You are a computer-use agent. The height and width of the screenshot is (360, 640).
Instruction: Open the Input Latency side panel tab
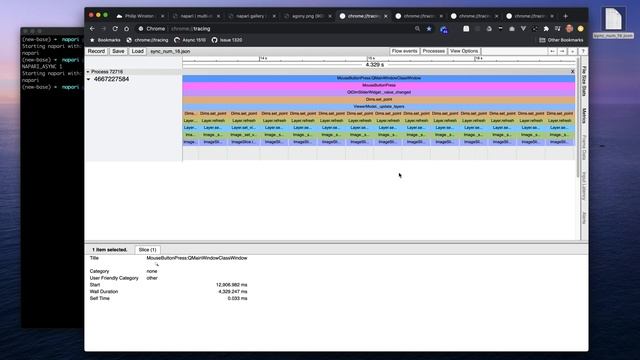pos(584,186)
